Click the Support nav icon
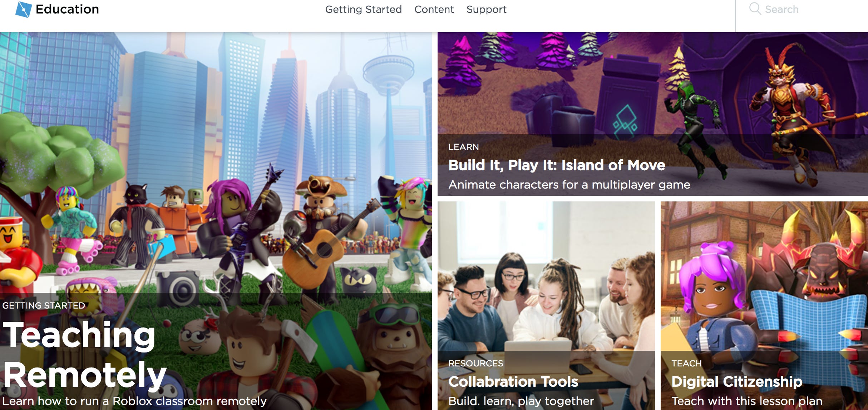This screenshot has height=410, width=868. [x=485, y=10]
